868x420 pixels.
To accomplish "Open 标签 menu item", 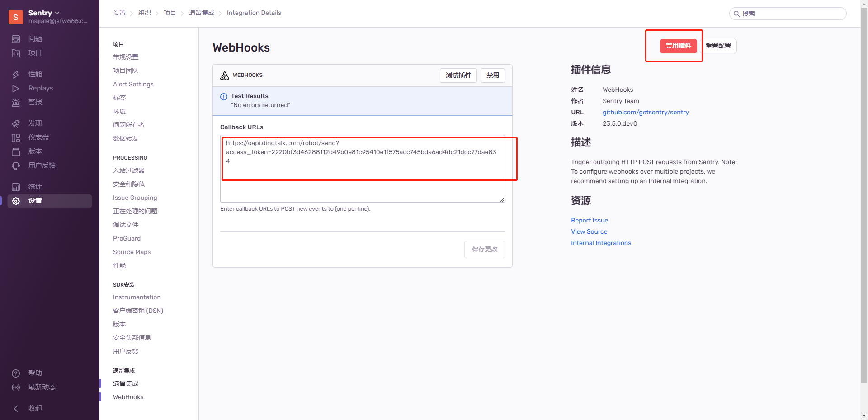I will [119, 98].
